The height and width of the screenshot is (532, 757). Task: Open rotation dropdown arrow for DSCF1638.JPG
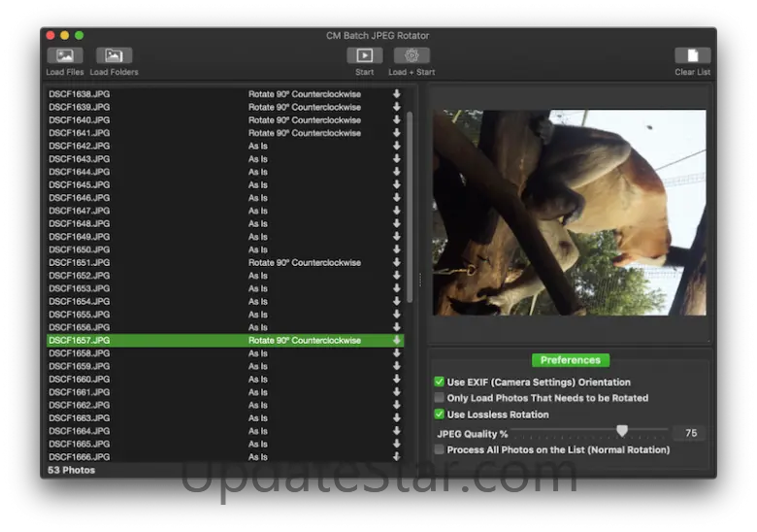coord(396,93)
